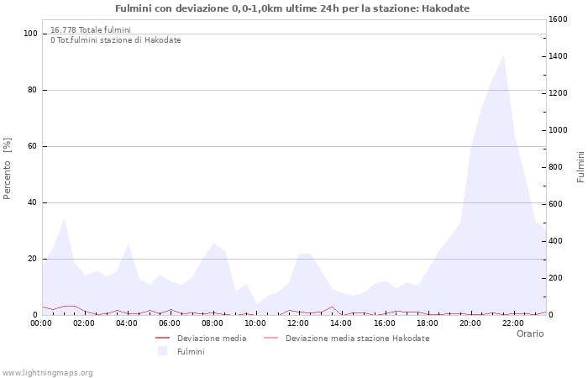This screenshot has width=588, height=378.
Task: Click the 06:00 time tick label
Action: tap(170, 323)
